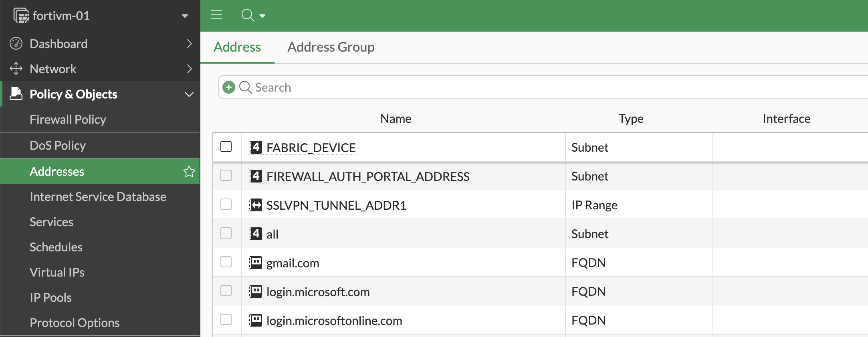The height and width of the screenshot is (337, 868).
Task: Tick the checkbox for the 'all' address
Action: tap(226, 233)
